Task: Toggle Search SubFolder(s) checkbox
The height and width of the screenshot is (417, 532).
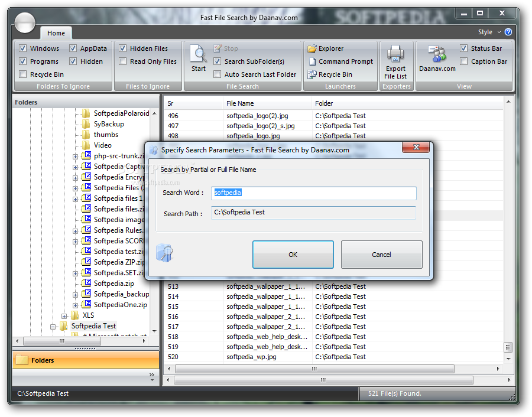Action: 217,61
